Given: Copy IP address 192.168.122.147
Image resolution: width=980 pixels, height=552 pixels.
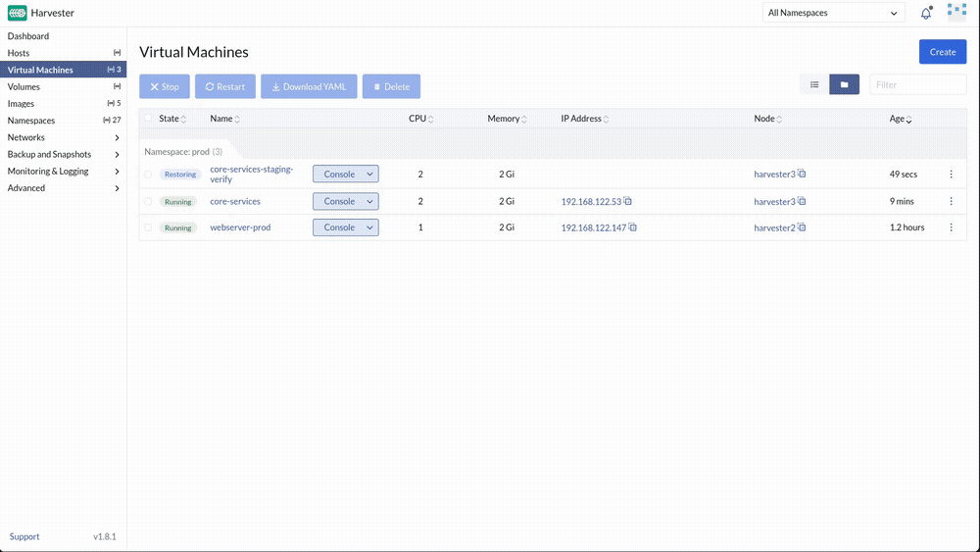Looking at the screenshot, I should click(x=632, y=226).
